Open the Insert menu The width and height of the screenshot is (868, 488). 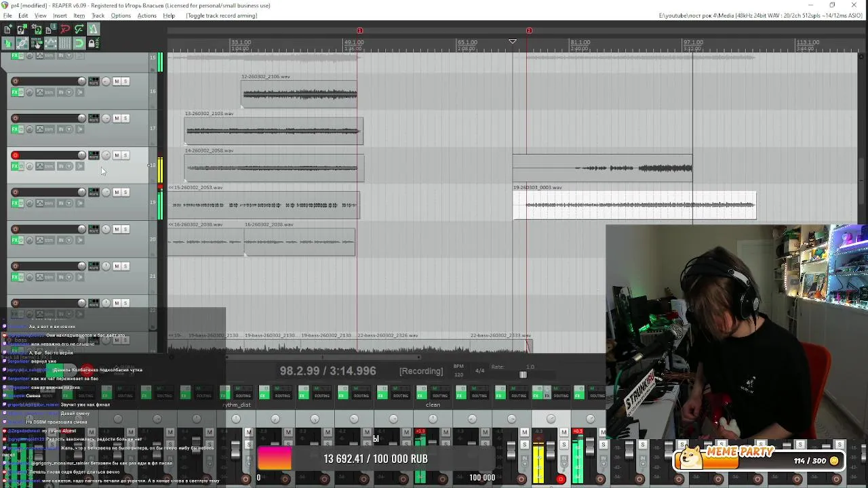(x=60, y=16)
